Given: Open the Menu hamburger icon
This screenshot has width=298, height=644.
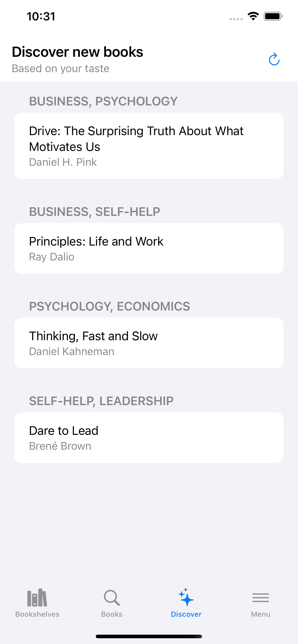Looking at the screenshot, I should 260,598.
